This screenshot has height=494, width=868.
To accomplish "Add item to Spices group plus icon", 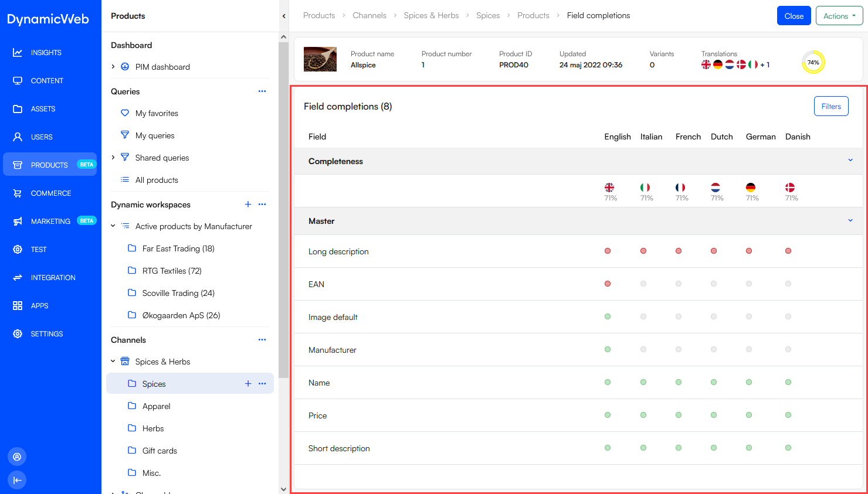I will coord(248,384).
